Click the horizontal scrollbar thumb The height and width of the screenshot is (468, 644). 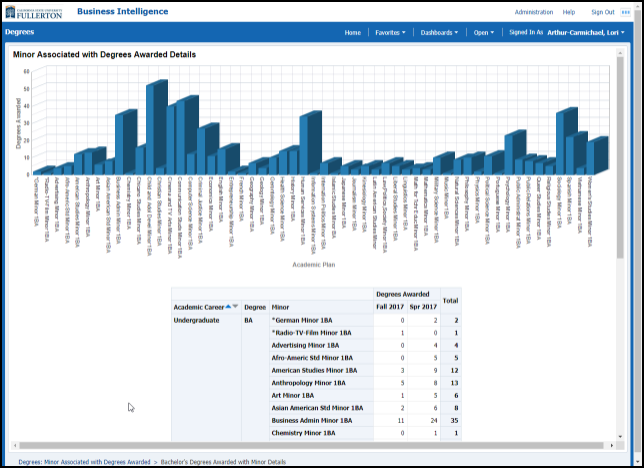point(311,445)
